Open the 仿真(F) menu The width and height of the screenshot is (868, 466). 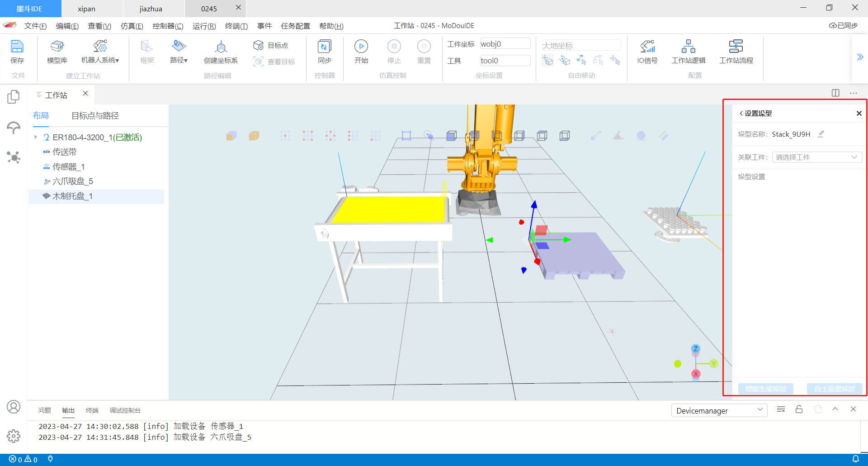click(132, 26)
